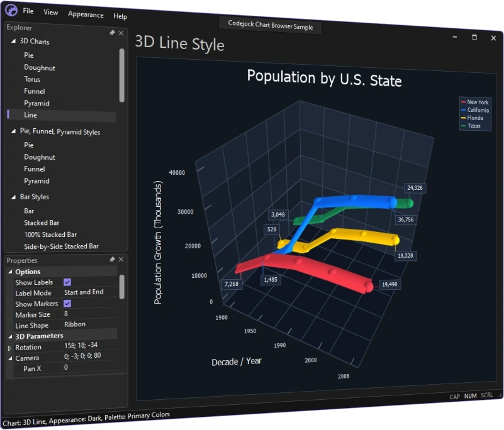Toggle the Show Labels checkbox
504x430 pixels.
(67, 282)
